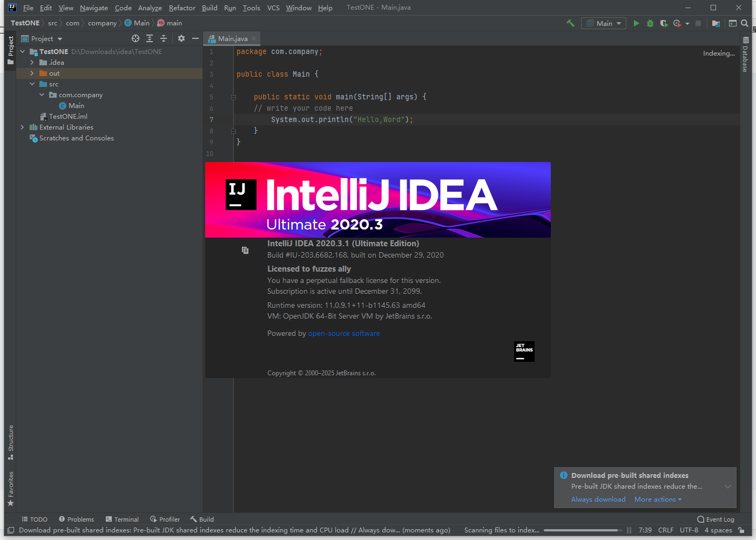Open More actions in the notification

click(x=658, y=500)
